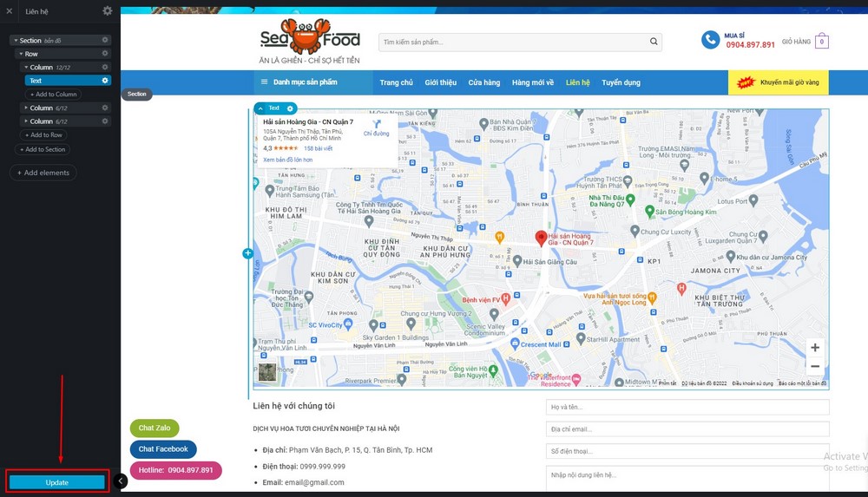Zoom in on the map
The height and width of the screenshot is (497, 868).
pos(815,348)
